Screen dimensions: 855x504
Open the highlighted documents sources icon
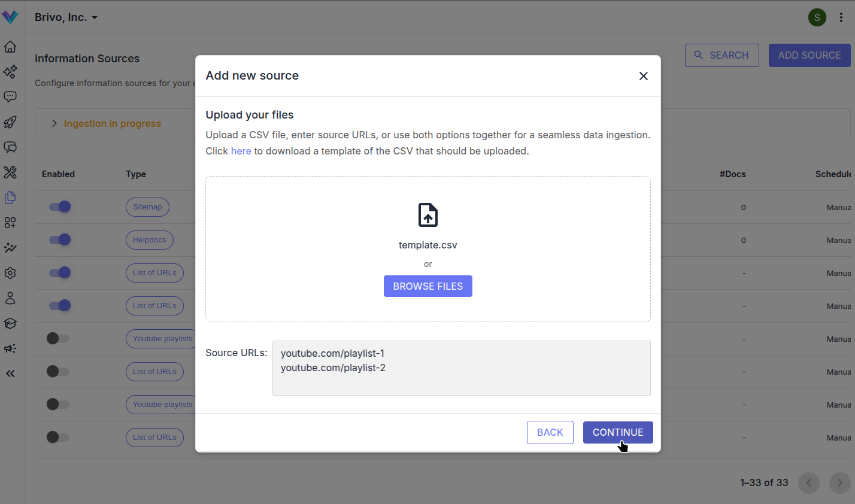click(x=10, y=198)
